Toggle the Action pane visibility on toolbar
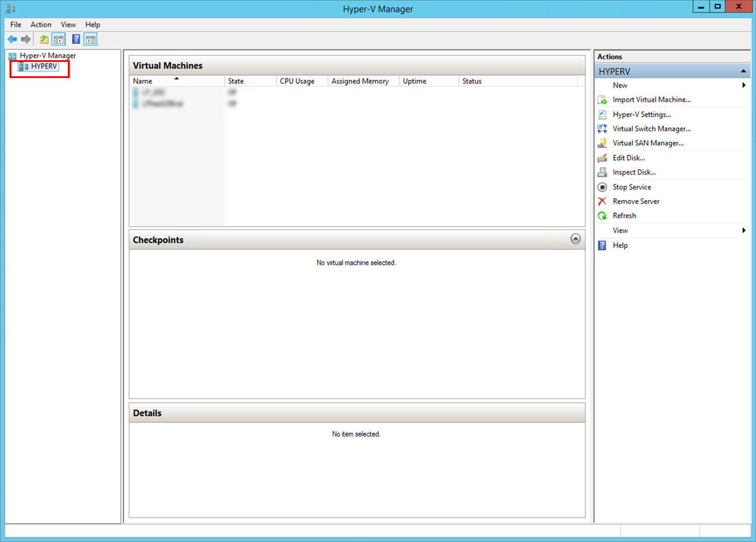Screen dimensions: 756x542 coord(90,39)
